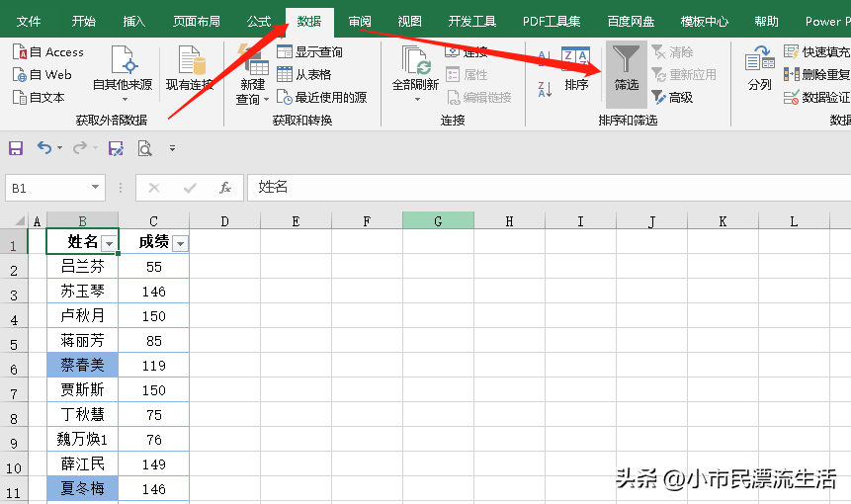The height and width of the screenshot is (504, 851).
Task: Switch to the 公式 tab
Action: pyautogui.click(x=259, y=22)
